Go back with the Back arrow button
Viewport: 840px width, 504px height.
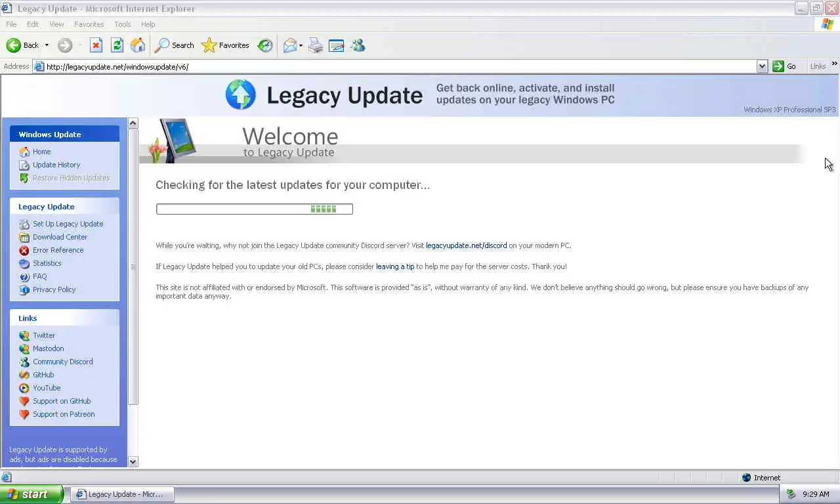coord(22,45)
